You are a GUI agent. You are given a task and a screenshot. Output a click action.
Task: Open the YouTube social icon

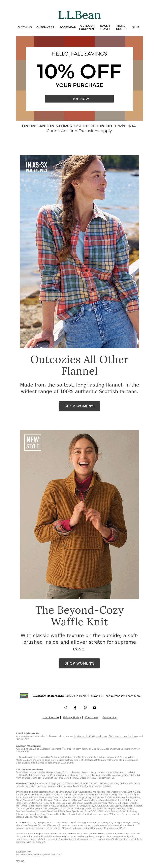click(x=94, y=708)
